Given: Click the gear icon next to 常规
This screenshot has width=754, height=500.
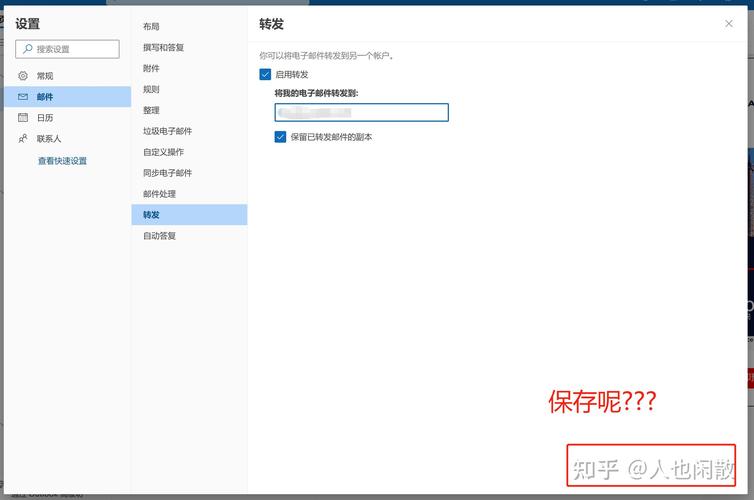Looking at the screenshot, I should point(23,75).
